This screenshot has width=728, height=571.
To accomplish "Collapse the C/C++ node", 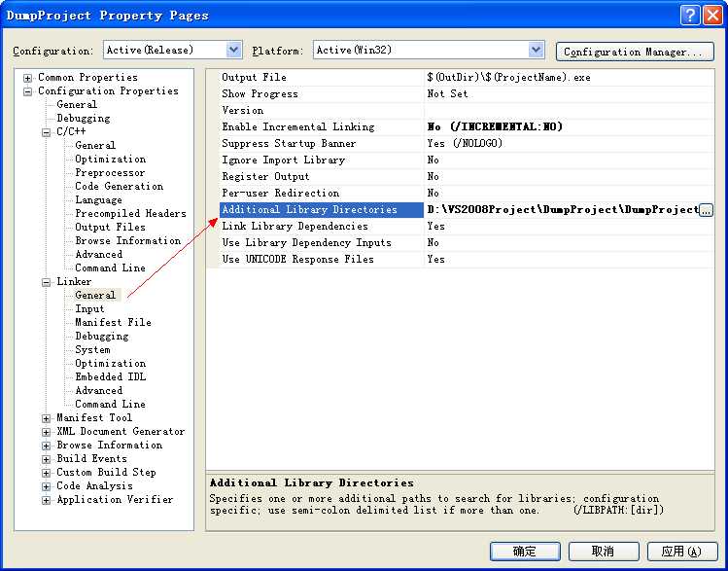I will 46,132.
